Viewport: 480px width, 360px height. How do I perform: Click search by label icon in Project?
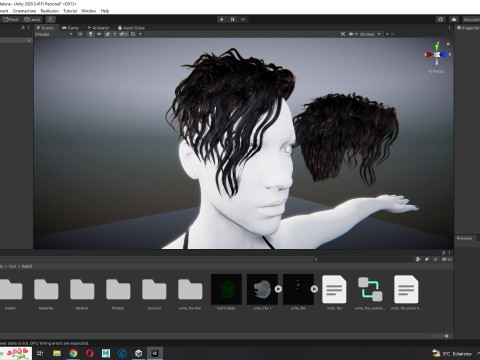pyautogui.click(x=427, y=259)
